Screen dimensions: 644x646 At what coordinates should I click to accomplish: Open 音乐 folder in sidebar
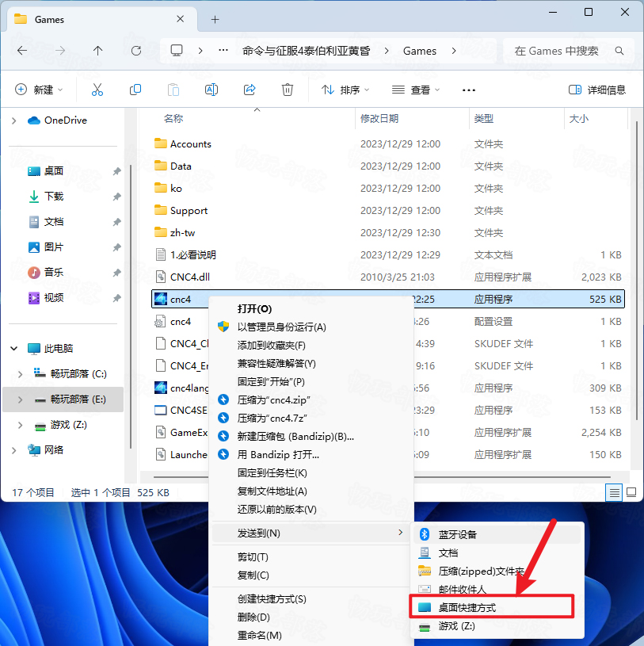tap(45, 273)
